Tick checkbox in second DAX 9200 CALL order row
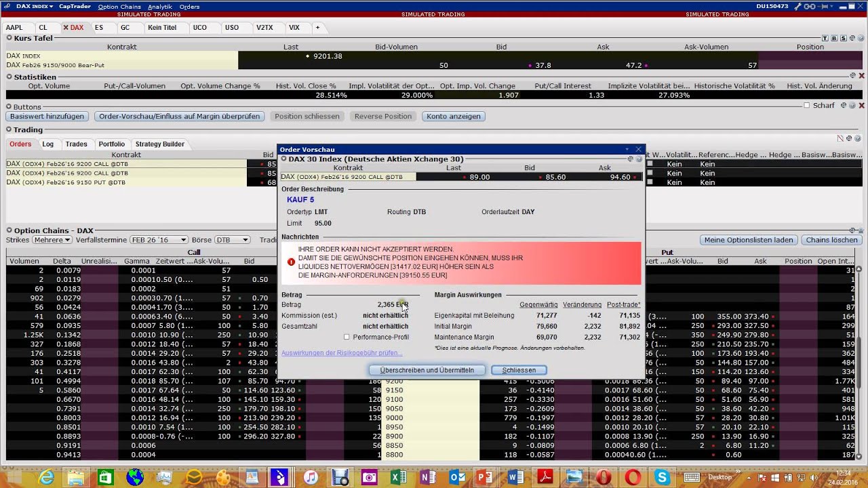Image resolution: width=868 pixels, height=488 pixels. tap(650, 173)
